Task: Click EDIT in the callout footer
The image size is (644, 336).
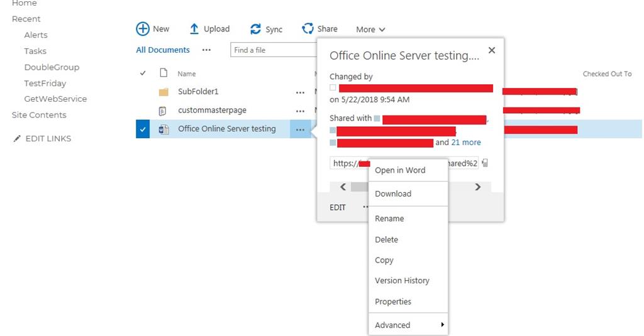Action: tap(338, 208)
